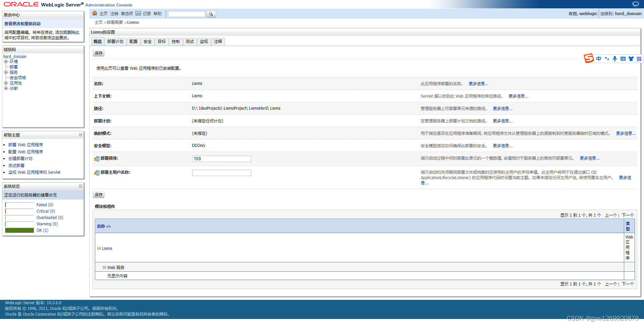Open 帮助 in the top toolbar
The height and width of the screenshot is (325, 644).
(x=157, y=14)
